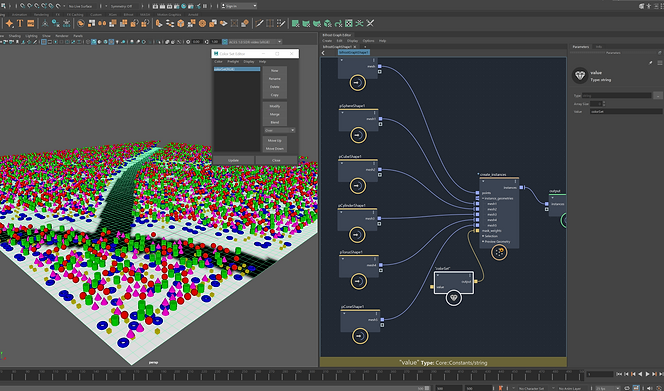Open Prelight menu in Color Set Editor
Screen dimensions: 664x391
pyautogui.click(x=233, y=61)
